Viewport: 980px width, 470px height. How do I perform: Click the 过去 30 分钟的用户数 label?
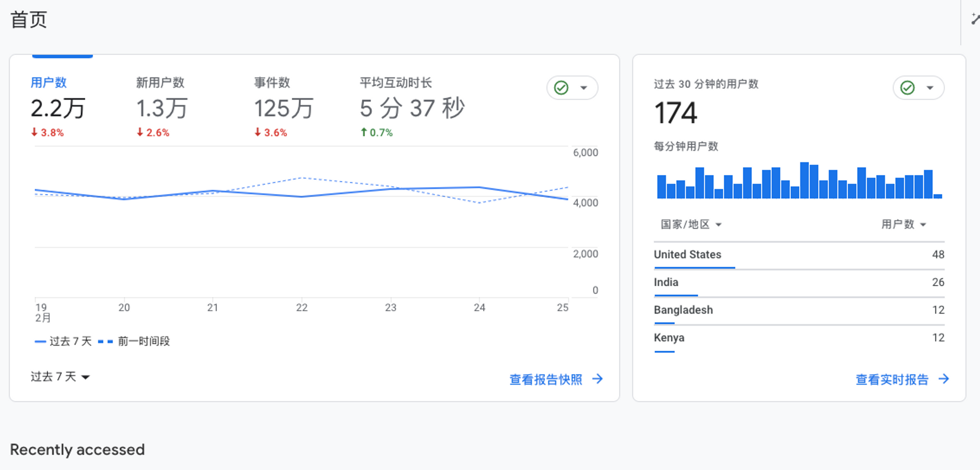coord(706,84)
